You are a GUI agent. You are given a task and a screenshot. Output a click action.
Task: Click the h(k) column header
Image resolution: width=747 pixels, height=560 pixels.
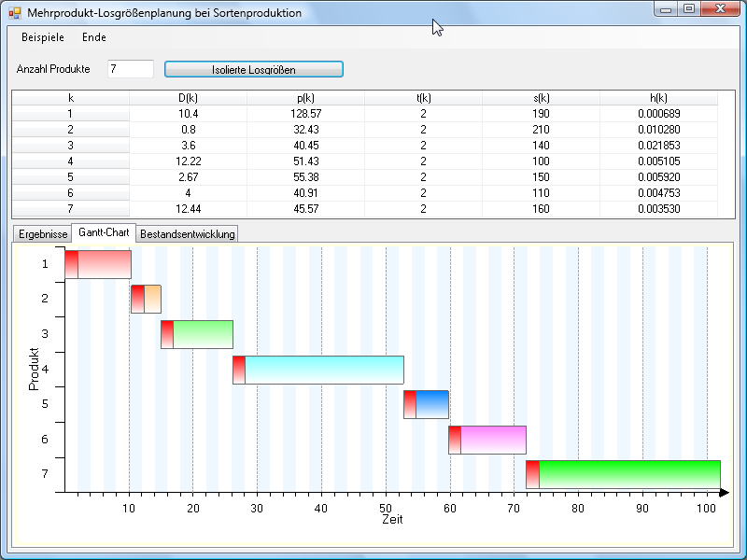pyautogui.click(x=658, y=98)
